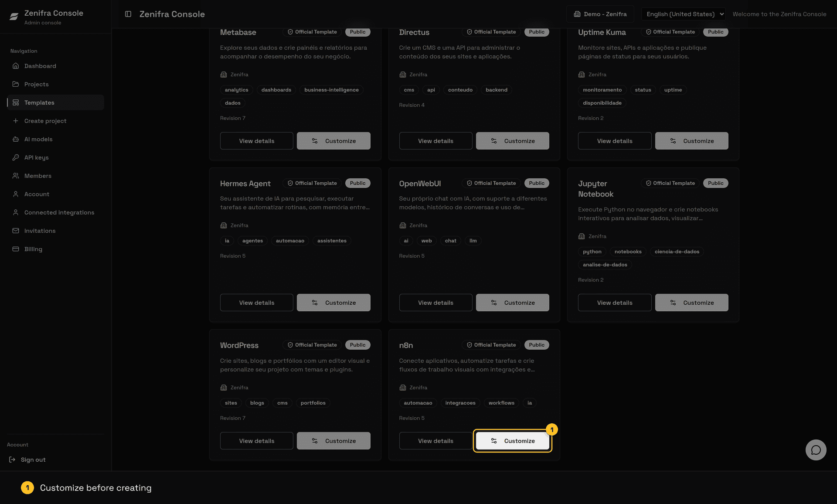Image resolution: width=837 pixels, height=504 pixels.
Task: Select the Demo - Zenifra organization button
Action: (x=600, y=14)
